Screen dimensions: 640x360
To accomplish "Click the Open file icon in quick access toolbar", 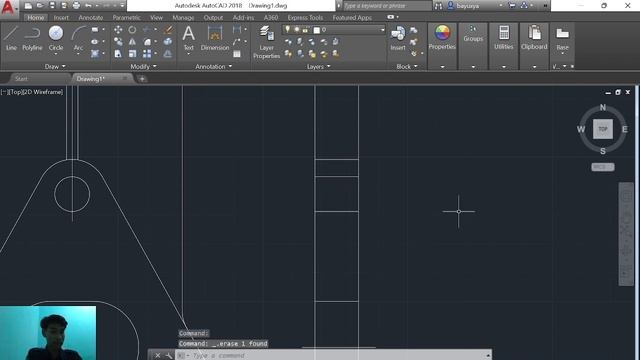I will [40, 6].
